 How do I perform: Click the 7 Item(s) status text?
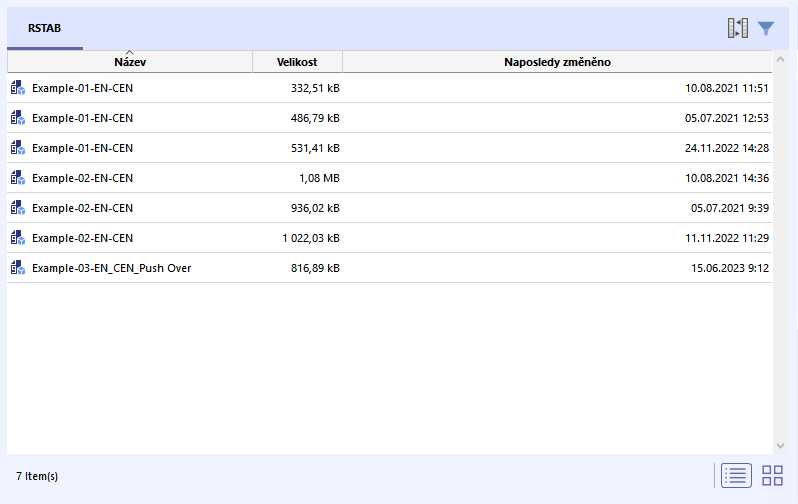(x=37, y=476)
